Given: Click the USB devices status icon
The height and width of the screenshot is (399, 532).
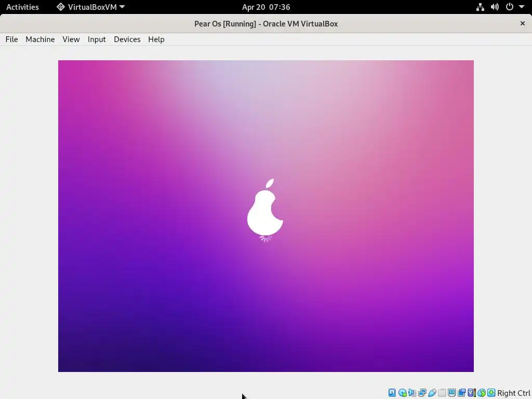Looking at the screenshot, I should pyautogui.click(x=432, y=393).
